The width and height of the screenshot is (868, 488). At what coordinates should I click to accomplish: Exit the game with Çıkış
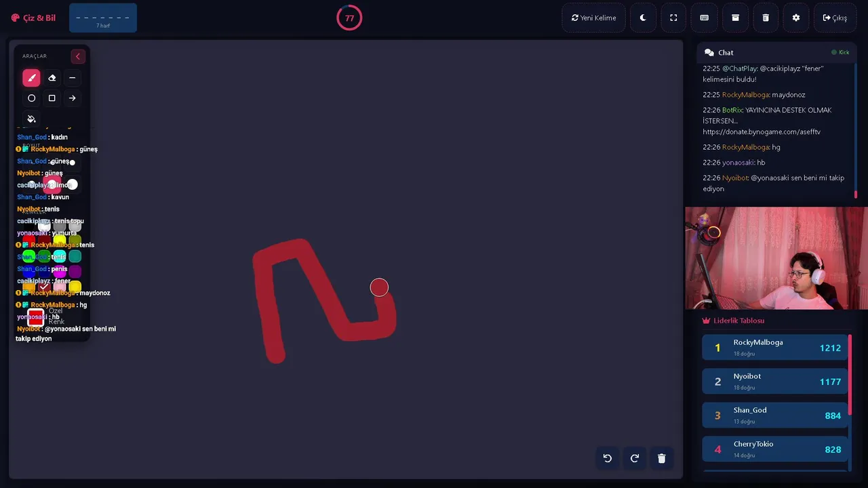(x=835, y=18)
